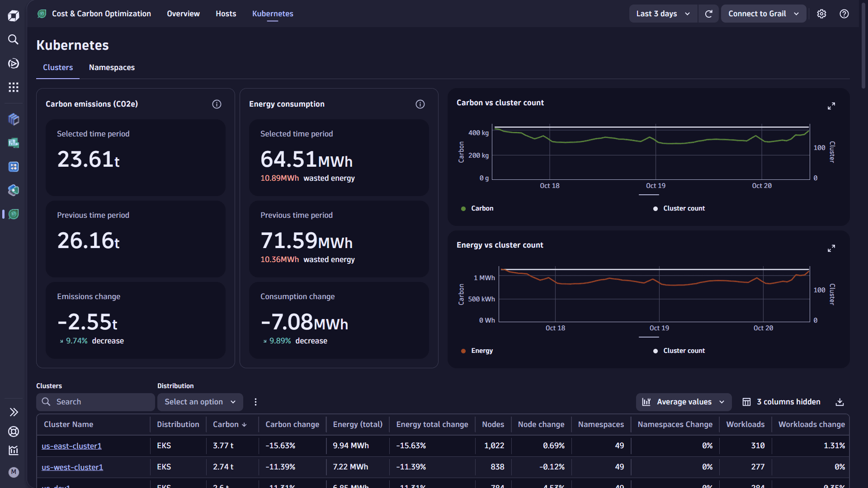Click the search icon in left sidebar

point(13,40)
